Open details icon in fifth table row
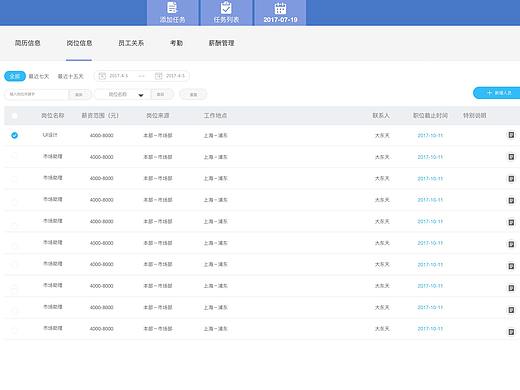 (511, 222)
